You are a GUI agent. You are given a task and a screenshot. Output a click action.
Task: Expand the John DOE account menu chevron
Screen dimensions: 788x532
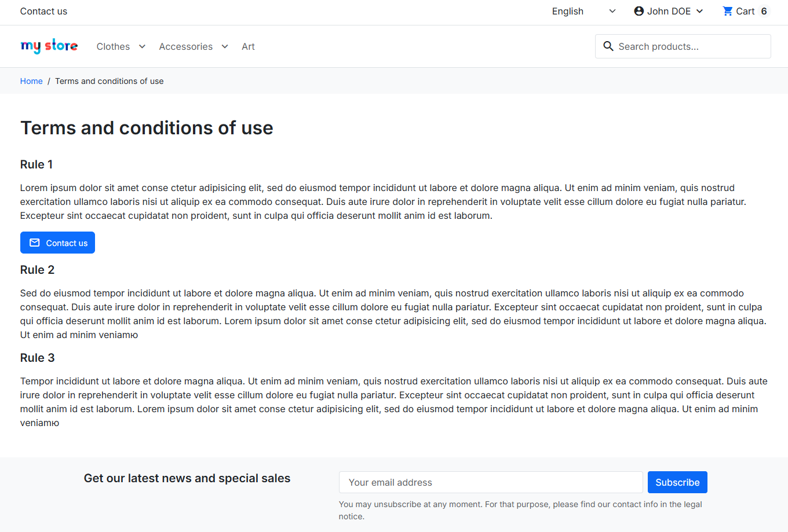coord(699,11)
